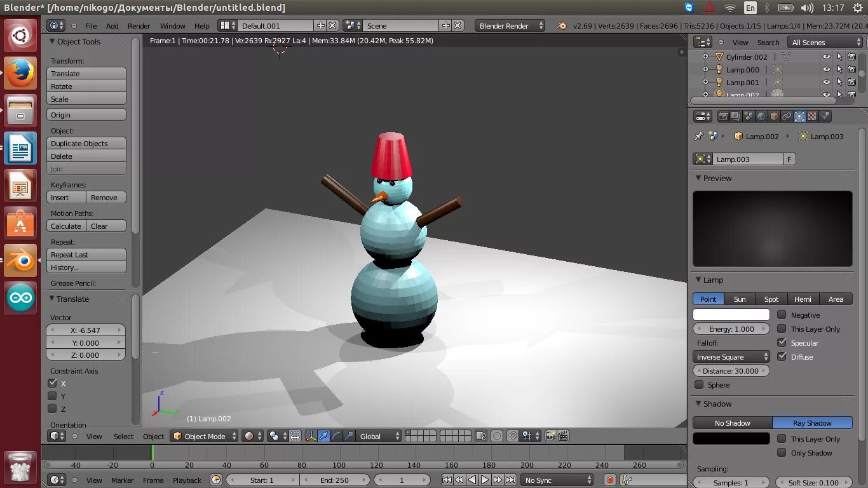Click the pin icon in properties breadcrumb
This screenshot has height=488, width=868.
point(698,136)
